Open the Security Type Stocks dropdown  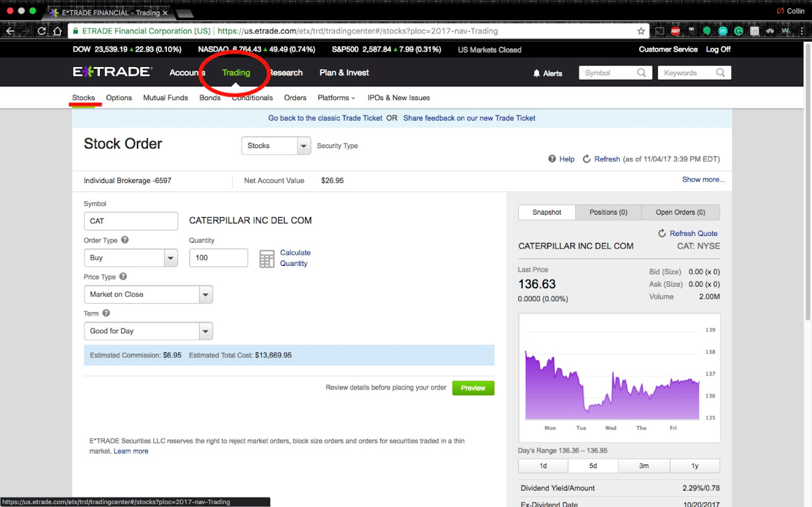[276, 146]
